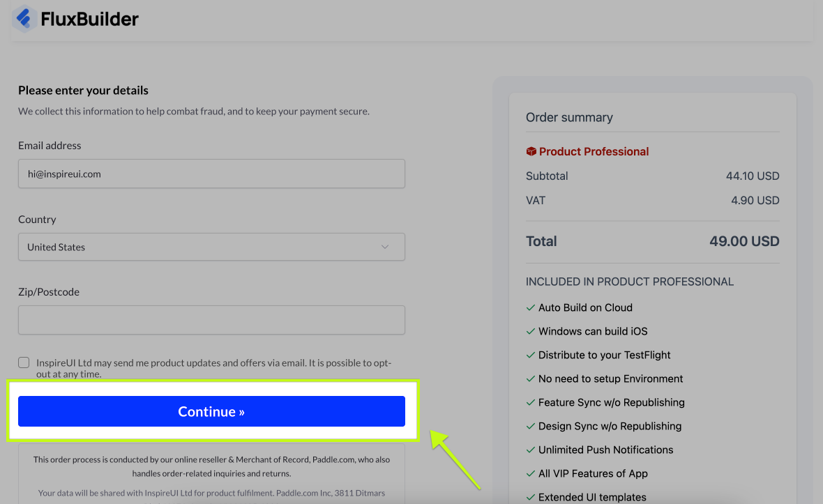Click the FluxBuilder brand name text
Image resolution: width=823 pixels, height=504 pixels.
tap(89, 19)
